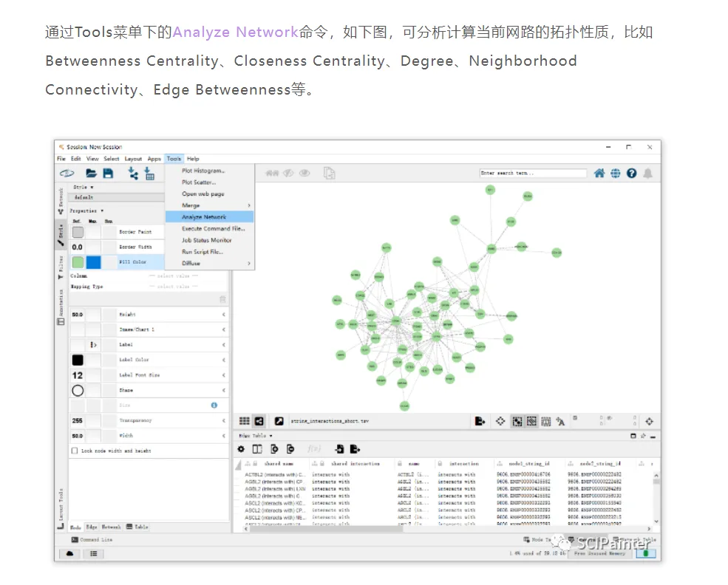Click the create new column icon
This screenshot has width=728, height=585.
click(274, 449)
